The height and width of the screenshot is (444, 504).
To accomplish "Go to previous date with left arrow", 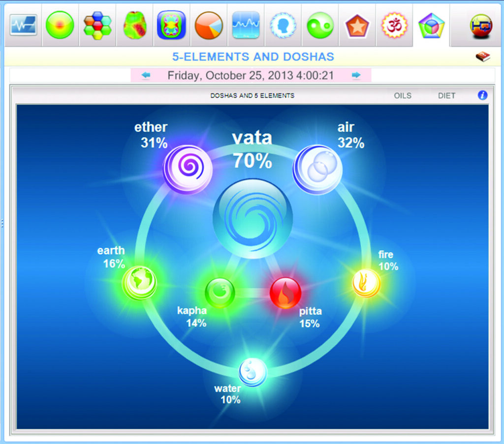I will (146, 76).
